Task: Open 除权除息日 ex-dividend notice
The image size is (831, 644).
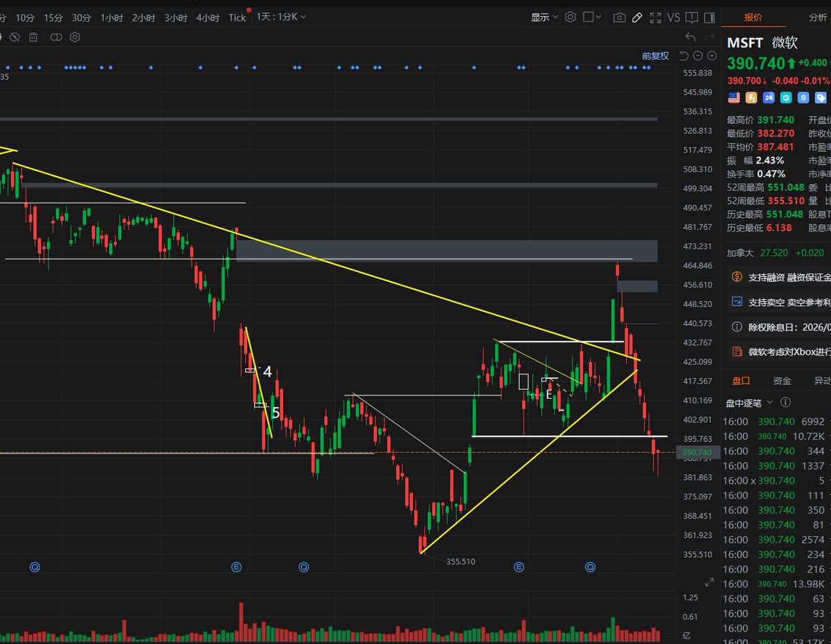Action: pyautogui.click(x=780, y=327)
